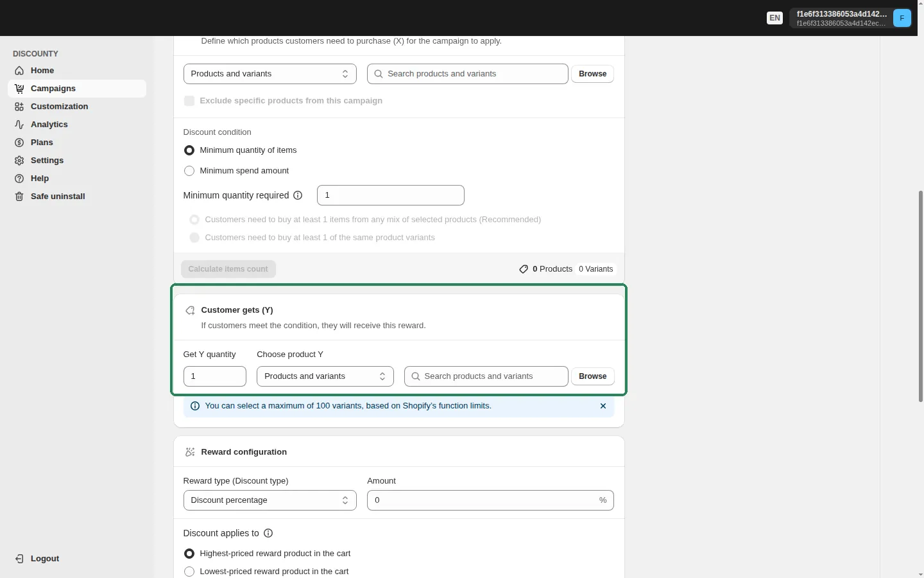Screen dimensions: 924x578
Task: Open the Reward type dropdown
Action: [270, 500]
